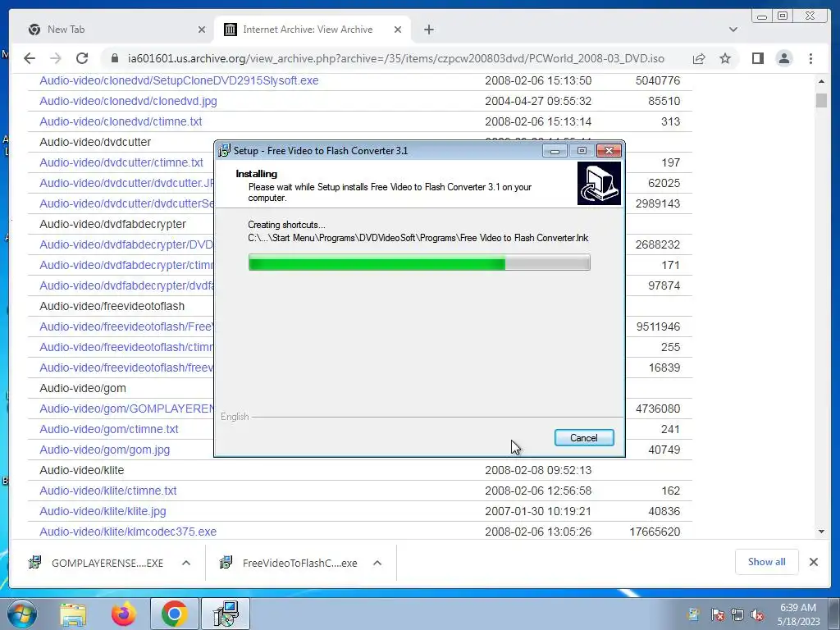
Task: Select the setup installer taskbar icon
Action: coord(225,614)
